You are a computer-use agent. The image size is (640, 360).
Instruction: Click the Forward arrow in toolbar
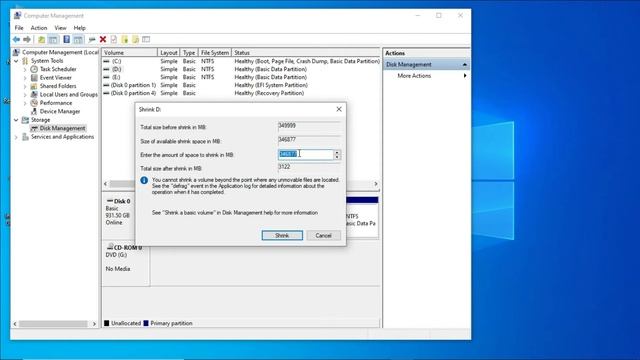coord(27,40)
